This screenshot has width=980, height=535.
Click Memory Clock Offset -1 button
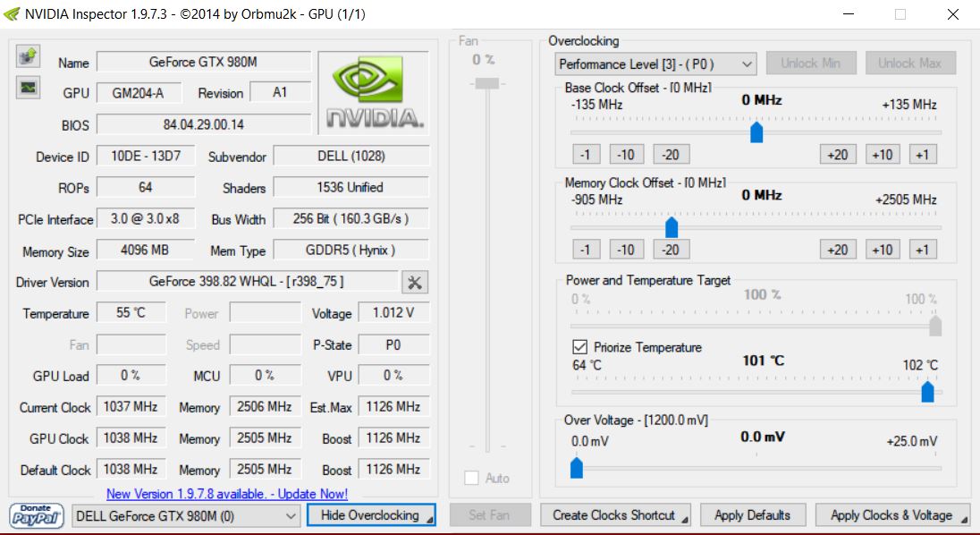586,250
